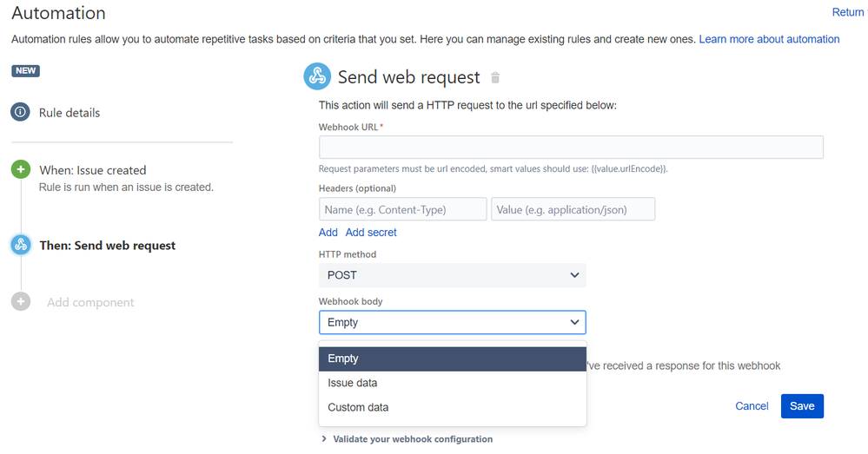
Task: Click the grey Add component plus icon
Action: coord(21,302)
